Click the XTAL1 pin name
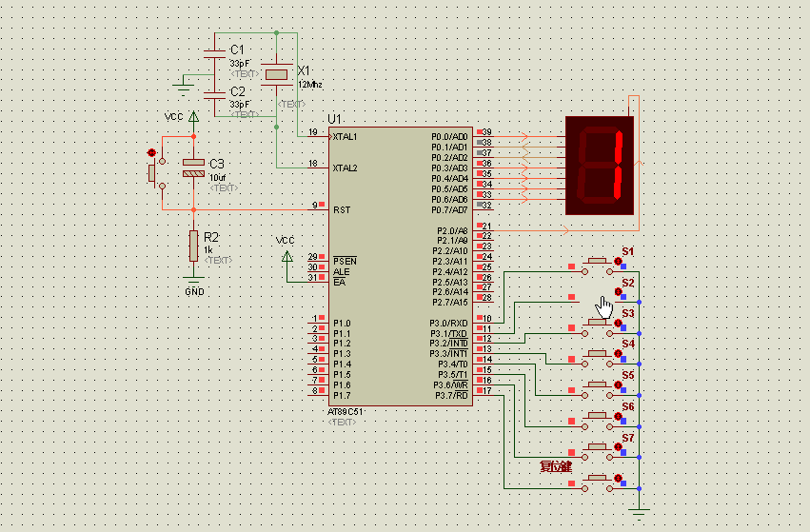 pos(345,137)
